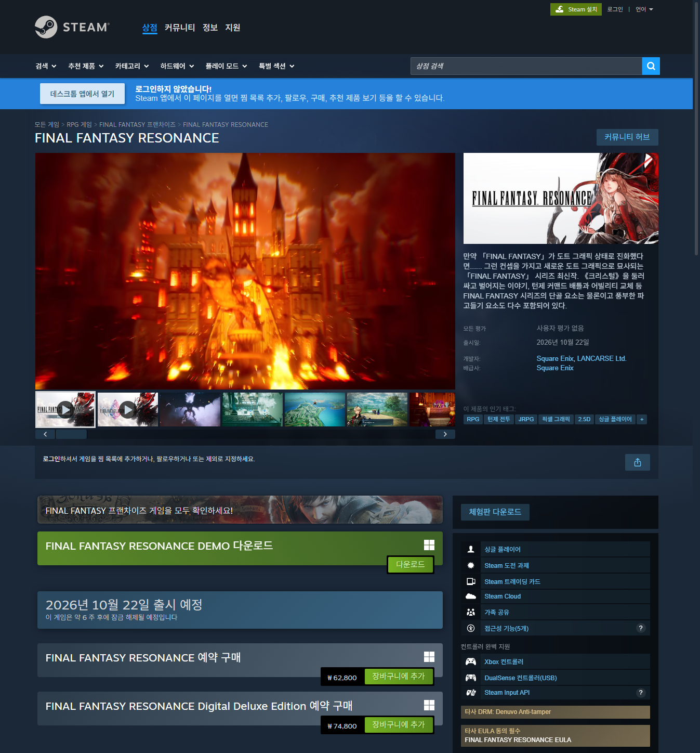Select the 픽셀 그래픽 tag
Image resolution: width=700 pixels, height=753 pixels.
click(x=556, y=419)
